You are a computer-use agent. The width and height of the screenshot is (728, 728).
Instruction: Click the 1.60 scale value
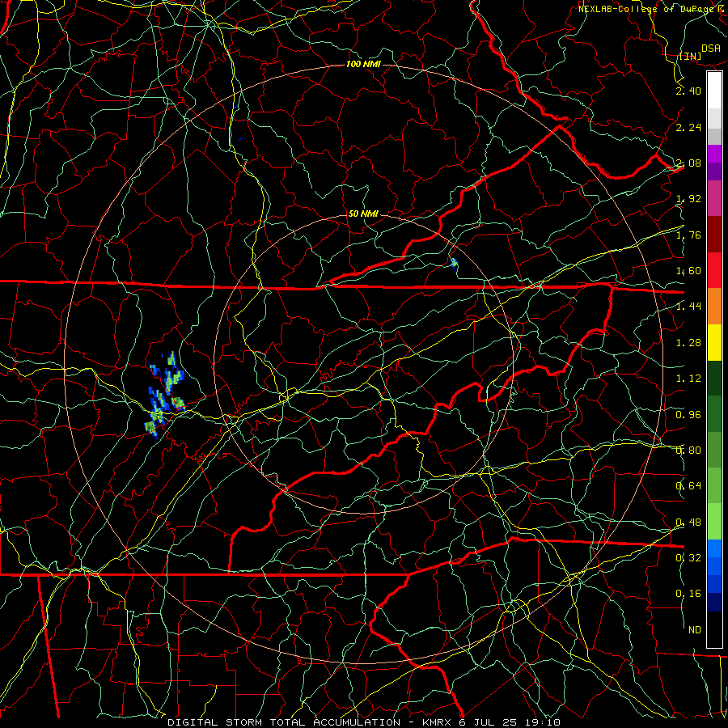coord(688,271)
